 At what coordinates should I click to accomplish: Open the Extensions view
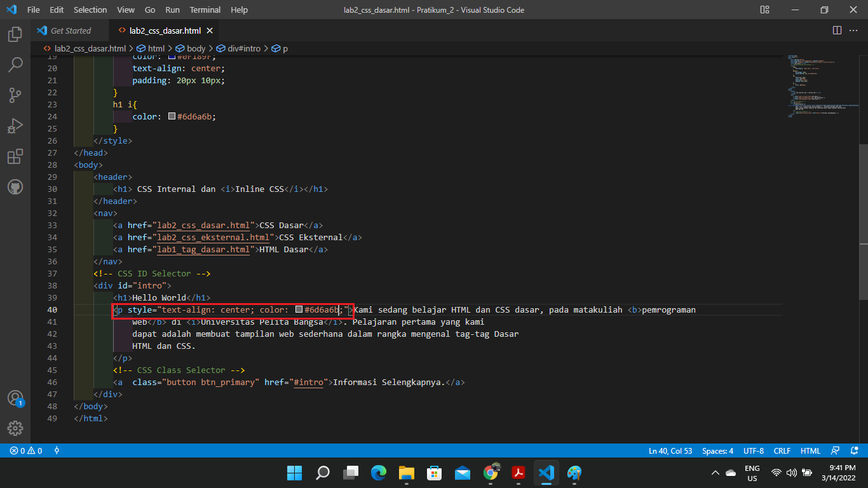tap(15, 156)
